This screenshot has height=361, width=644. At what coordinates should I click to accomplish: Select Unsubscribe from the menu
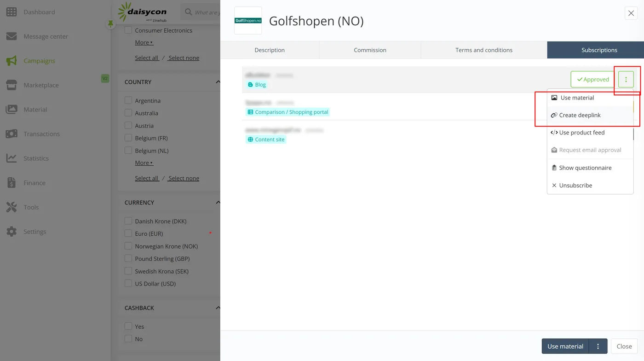[590, 185]
